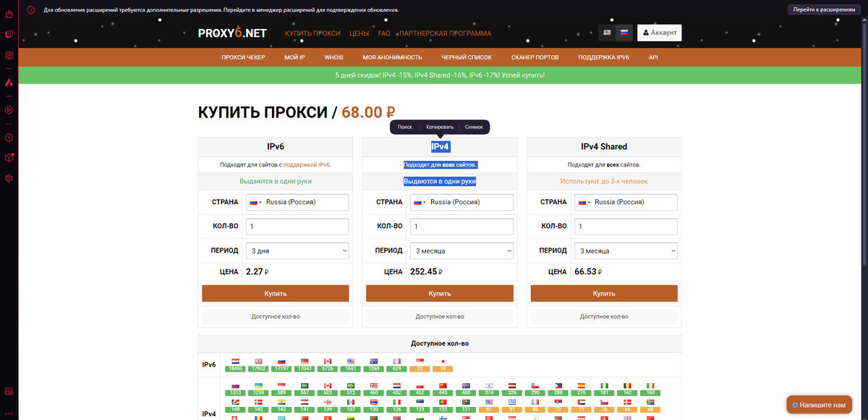Click Доступное кол-во under IPv4 card
Screen dimensions: 868x420
click(440, 316)
